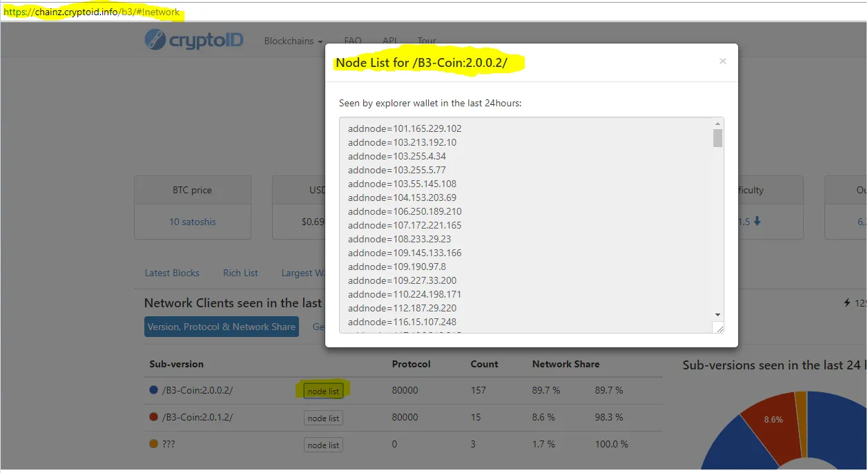868x473 pixels.
Task: Click the Sub-version column header
Action: 176,364
